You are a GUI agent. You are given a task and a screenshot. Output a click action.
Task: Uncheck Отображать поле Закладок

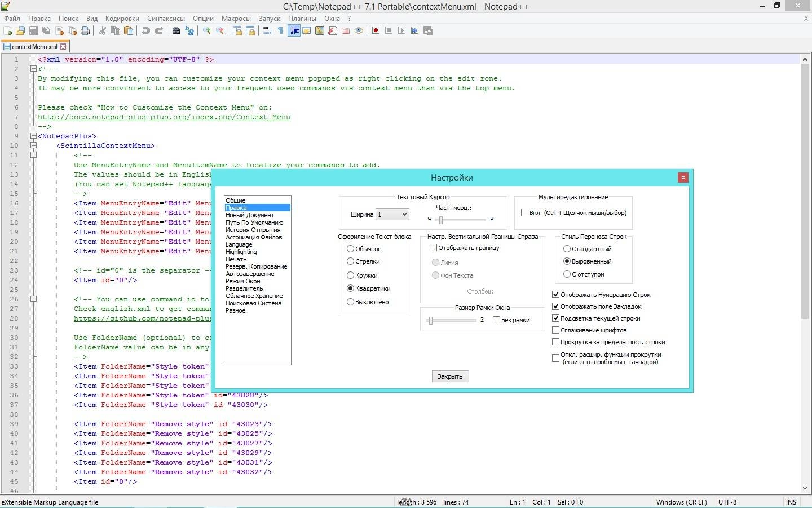click(x=555, y=306)
